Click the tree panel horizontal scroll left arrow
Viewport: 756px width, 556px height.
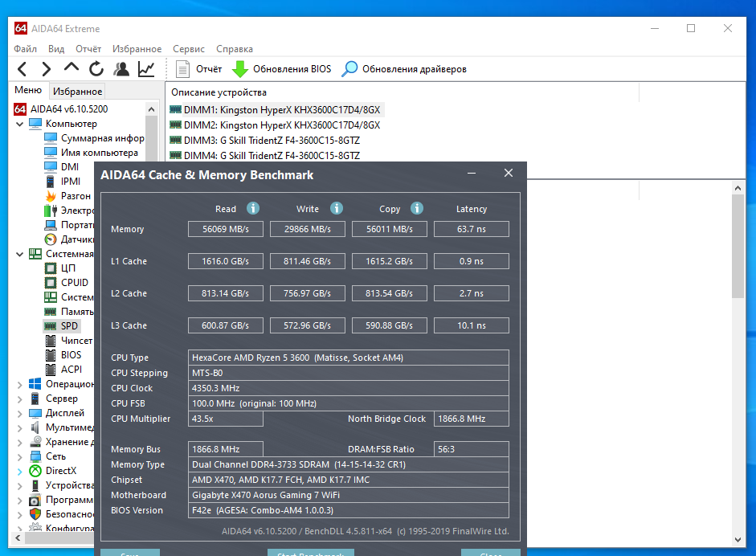coord(18,538)
